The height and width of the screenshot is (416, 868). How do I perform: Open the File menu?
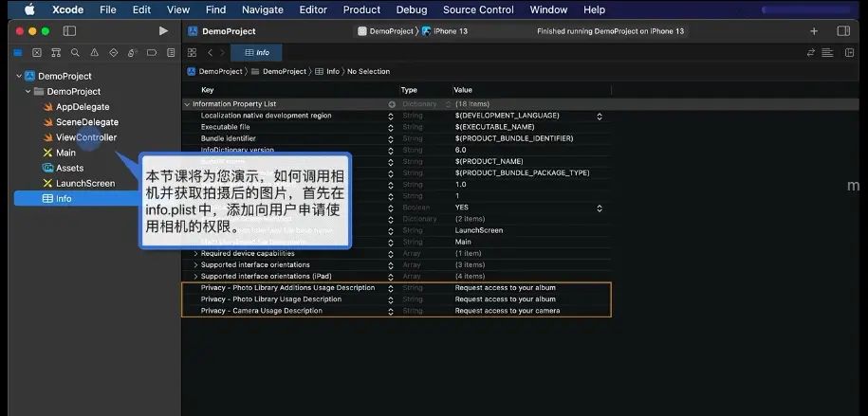pyautogui.click(x=108, y=9)
